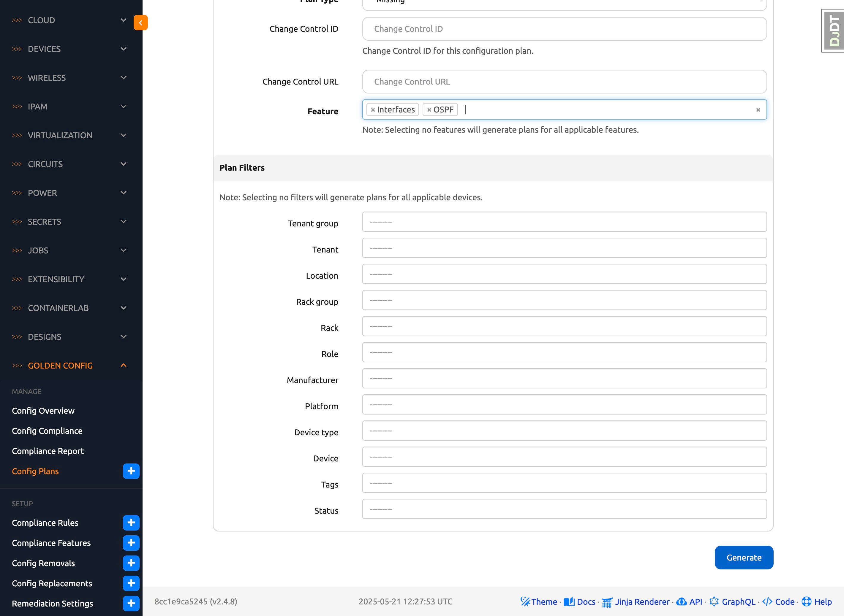The height and width of the screenshot is (616, 844).
Task: Open the GraphQL footer link
Action: click(738, 601)
